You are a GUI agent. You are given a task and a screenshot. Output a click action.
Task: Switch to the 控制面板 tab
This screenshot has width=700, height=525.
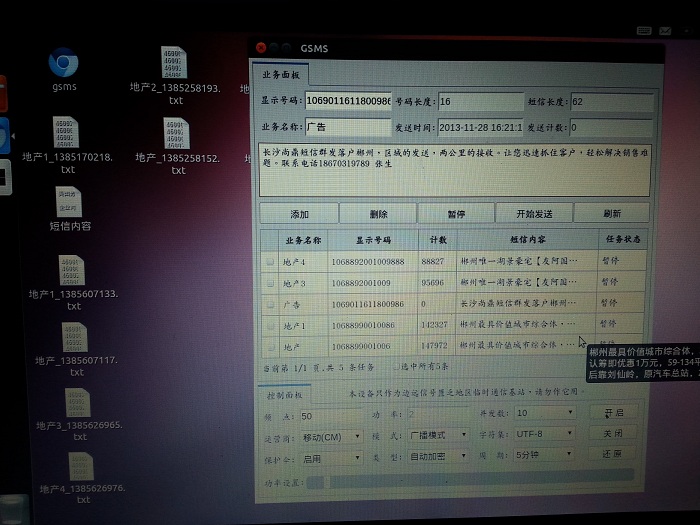point(285,398)
